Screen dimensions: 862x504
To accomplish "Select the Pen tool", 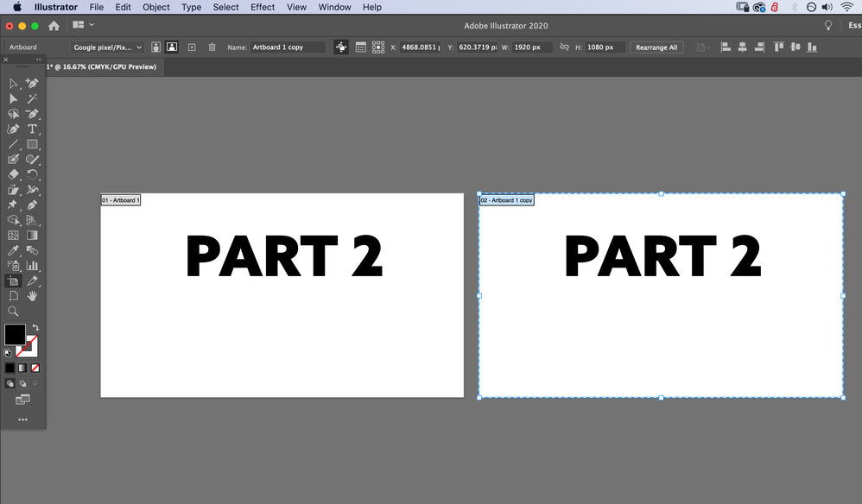I will 34,114.
